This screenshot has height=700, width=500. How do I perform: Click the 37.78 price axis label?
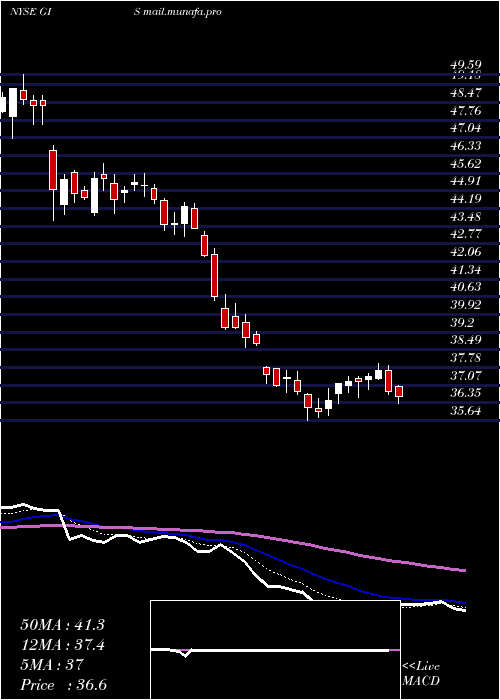465,358
